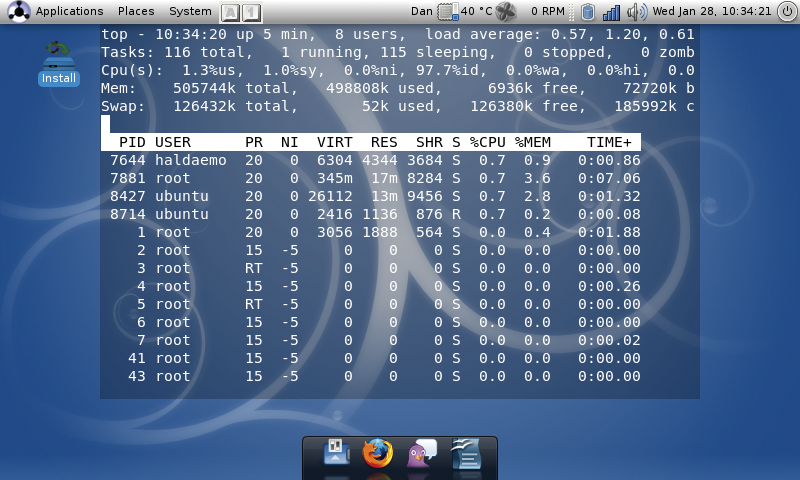Screen dimensions: 800x480
Task: Click the date and time clock
Action: [x=712, y=11]
